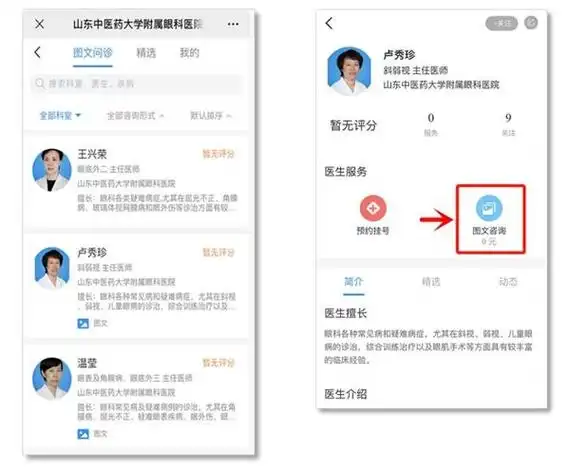Expand the 全部科室 department dropdown
The width and height of the screenshot is (570, 470).
click(x=60, y=116)
